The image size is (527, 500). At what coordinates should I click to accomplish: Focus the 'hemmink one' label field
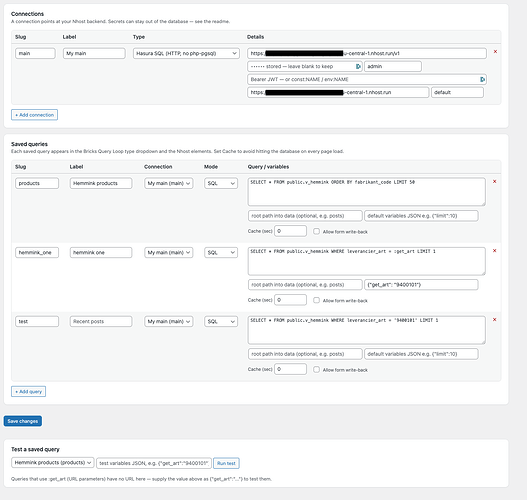(x=101, y=253)
